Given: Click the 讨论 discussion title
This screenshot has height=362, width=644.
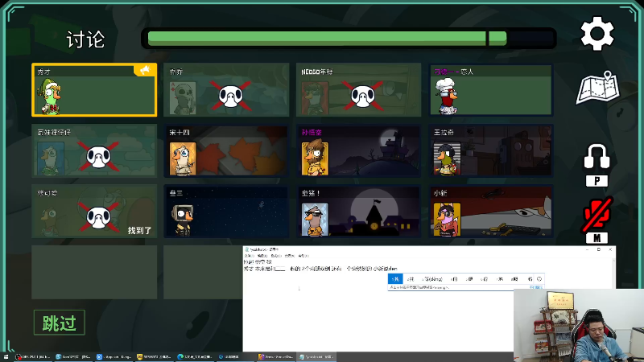Looking at the screenshot, I should click(x=85, y=39).
